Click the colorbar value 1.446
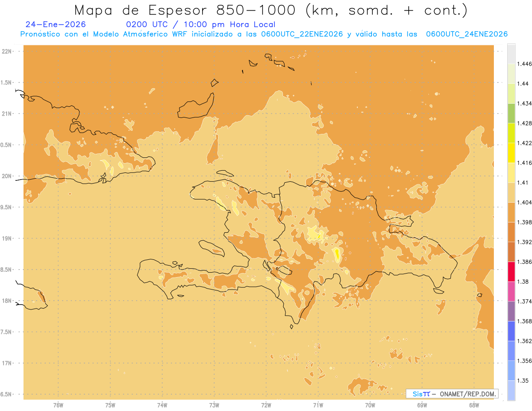The width and height of the screenshot is (532, 411). coord(525,64)
